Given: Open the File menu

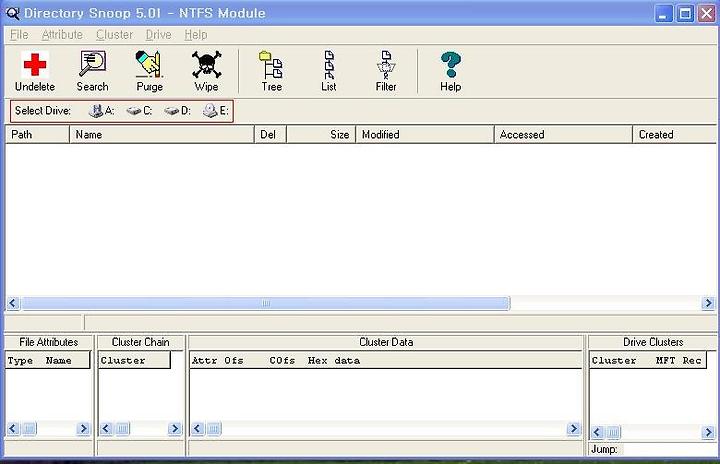Looking at the screenshot, I should click(19, 35).
